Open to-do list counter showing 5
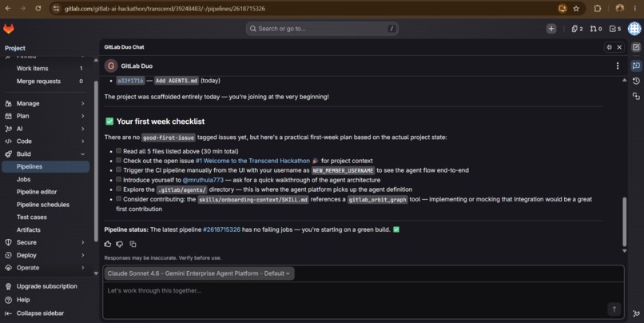Image resolution: width=644 pixels, height=323 pixels. click(x=615, y=29)
